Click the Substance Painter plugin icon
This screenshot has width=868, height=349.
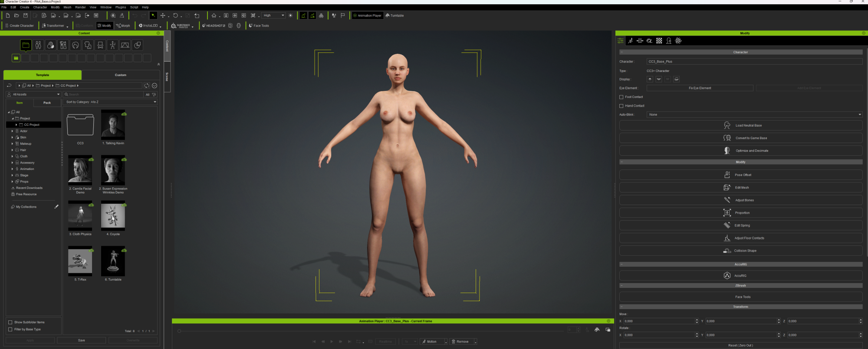pos(181,26)
